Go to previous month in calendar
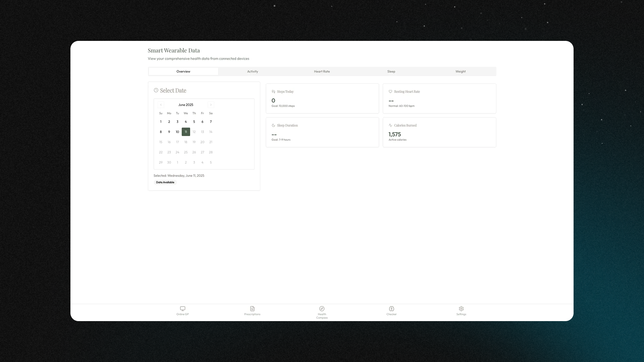This screenshot has width=644, height=362. (161, 105)
